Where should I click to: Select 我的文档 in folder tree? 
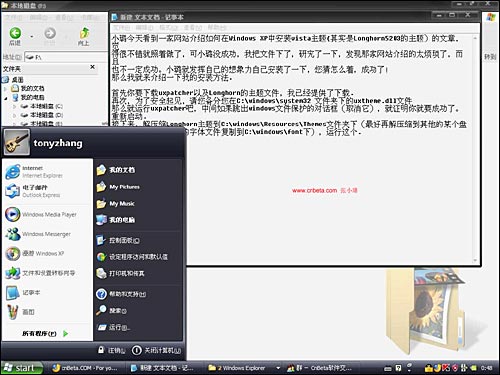click(x=28, y=88)
